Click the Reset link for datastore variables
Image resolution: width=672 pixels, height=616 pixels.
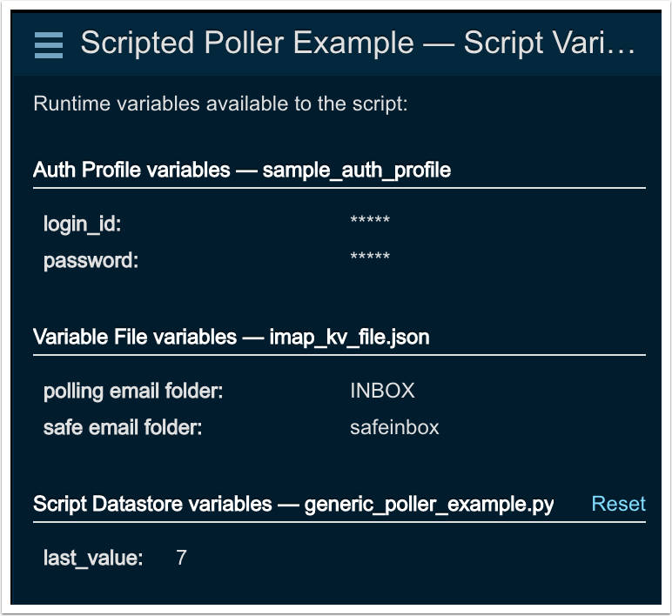pos(618,504)
